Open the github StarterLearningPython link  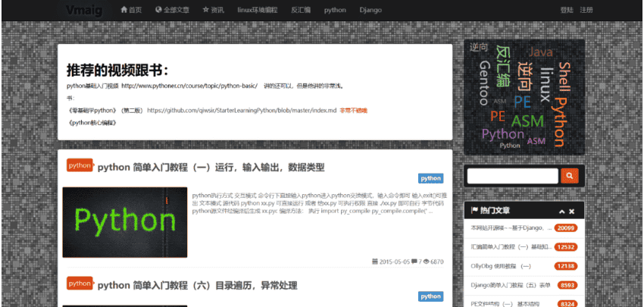click(242, 110)
